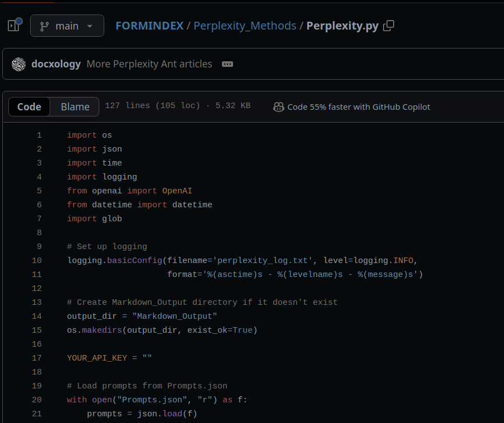Switch to the Code view tab
Screen dimensions: 504x423
pos(29,107)
